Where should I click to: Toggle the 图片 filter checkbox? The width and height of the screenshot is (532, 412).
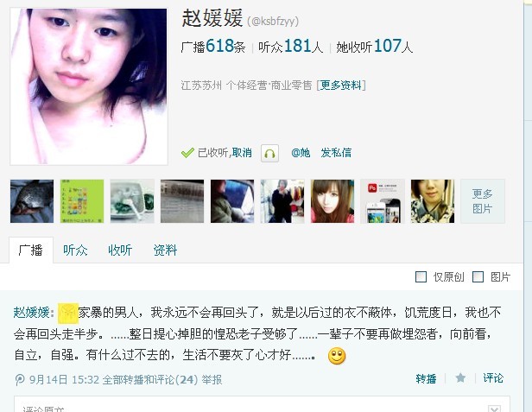[x=478, y=277]
